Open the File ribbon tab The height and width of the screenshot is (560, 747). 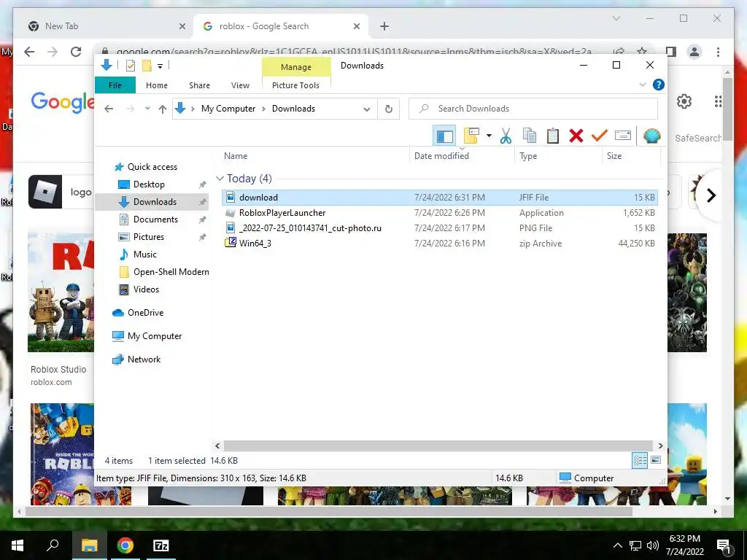pyautogui.click(x=115, y=85)
